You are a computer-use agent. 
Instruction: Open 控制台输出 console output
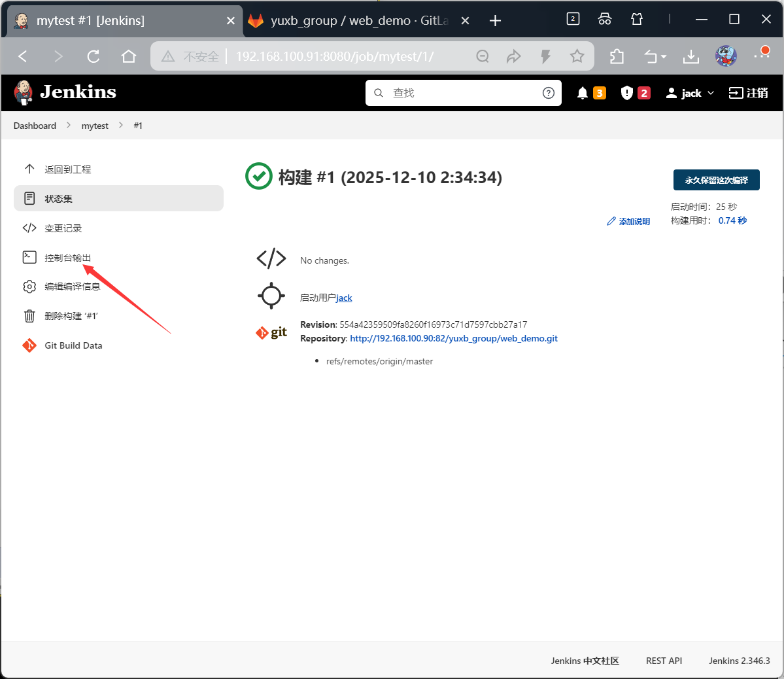click(x=67, y=258)
